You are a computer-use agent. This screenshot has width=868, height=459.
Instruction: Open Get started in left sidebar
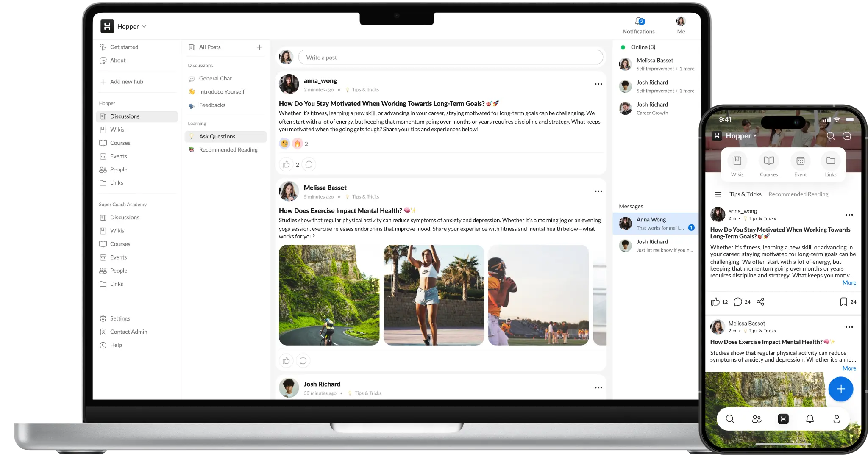tap(119, 47)
